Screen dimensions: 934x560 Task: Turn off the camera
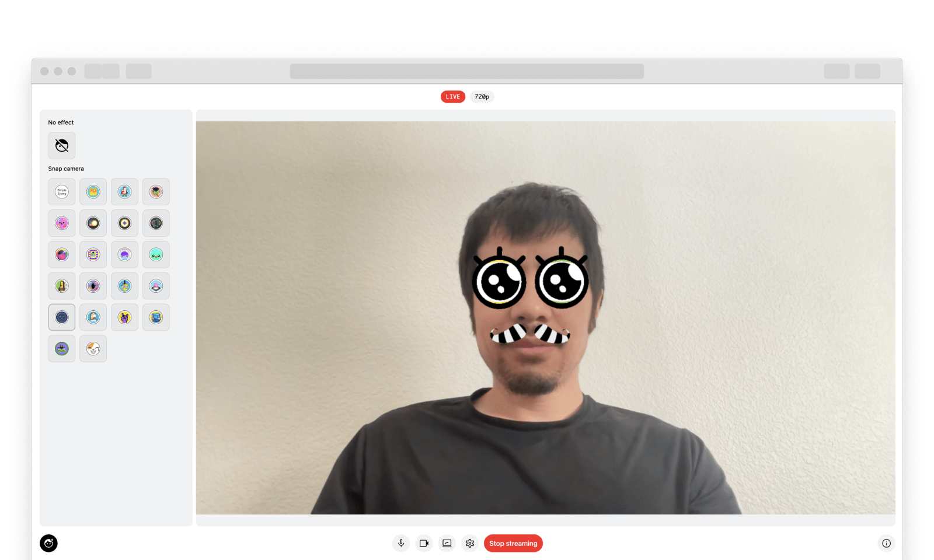(424, 543)
